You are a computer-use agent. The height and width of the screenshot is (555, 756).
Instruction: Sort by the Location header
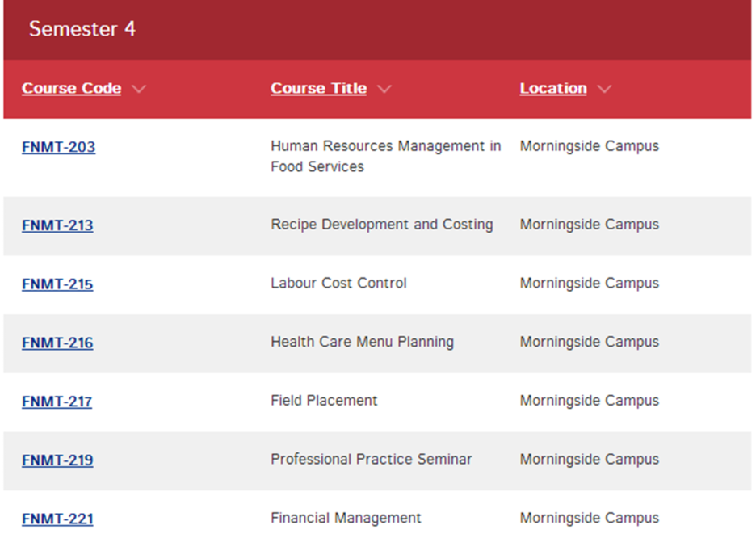(553, 88)
